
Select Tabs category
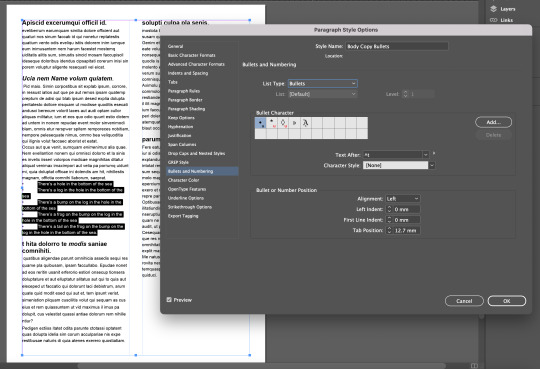(173, 82)
